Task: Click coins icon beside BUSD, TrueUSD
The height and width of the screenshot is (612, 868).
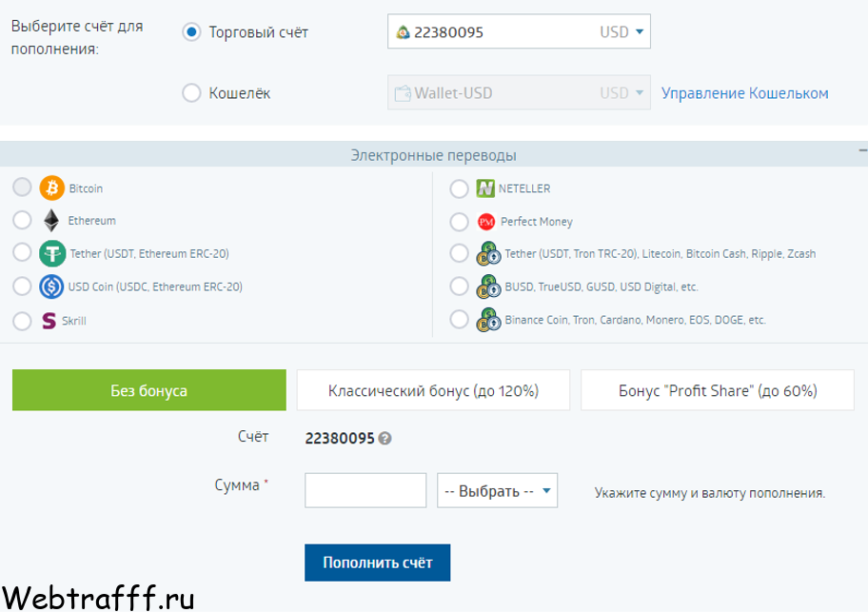Action: 488,286
